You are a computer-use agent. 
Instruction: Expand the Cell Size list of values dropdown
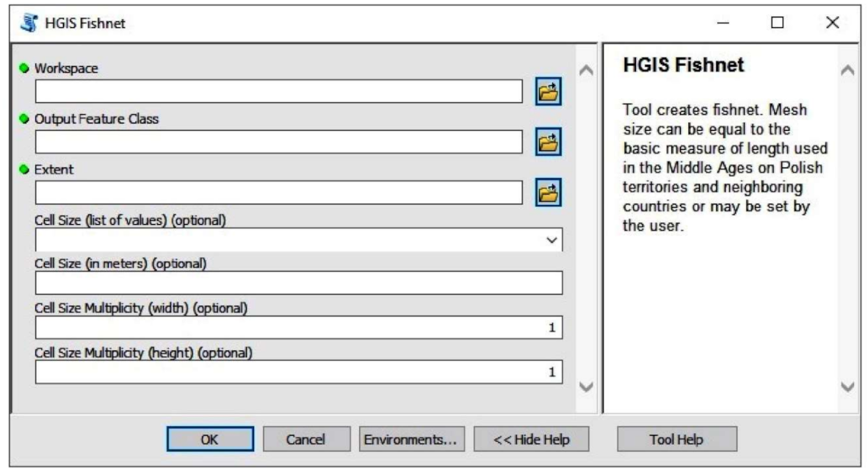pos(553,240)
